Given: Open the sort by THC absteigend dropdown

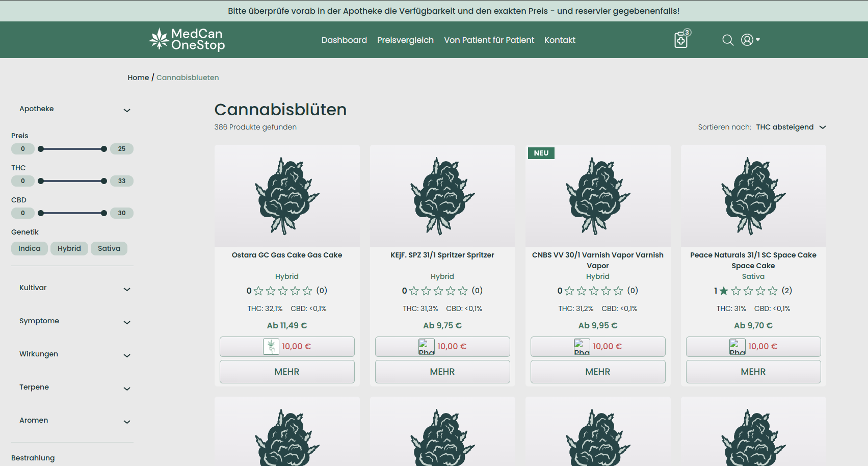Looking at the screenshot, I should (x=791, y=127).
